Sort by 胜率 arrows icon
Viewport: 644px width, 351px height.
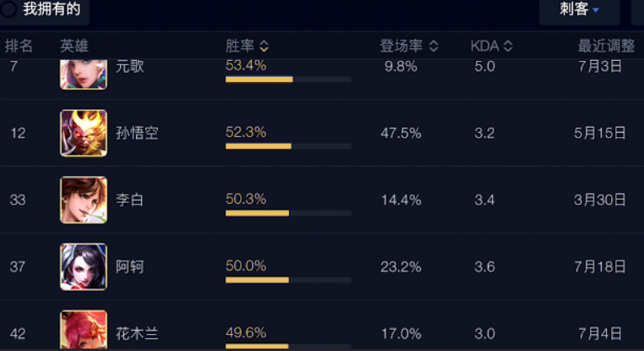[x=264, y=46]
